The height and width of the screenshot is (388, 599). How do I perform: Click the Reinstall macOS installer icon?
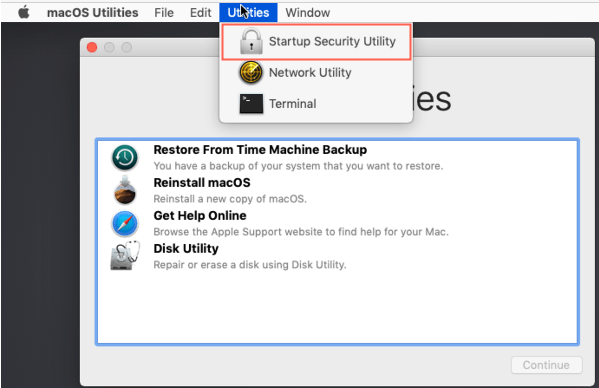125,190
